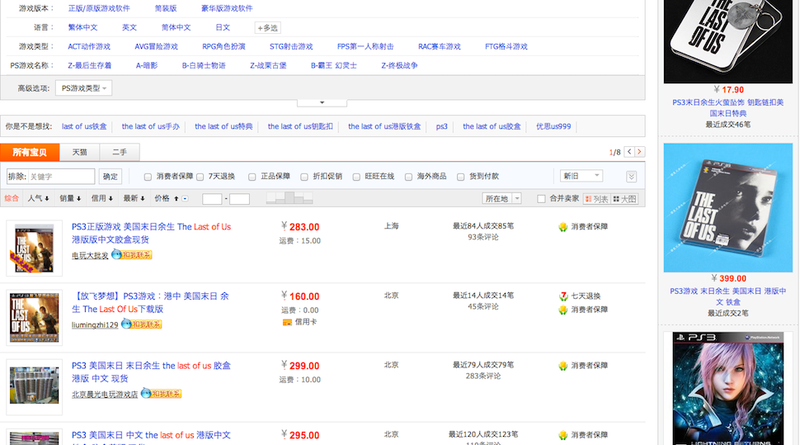Click consumer protection icon on 299.00 listing
Viewport: 800px width, 445px height.
tap(563, 366)
